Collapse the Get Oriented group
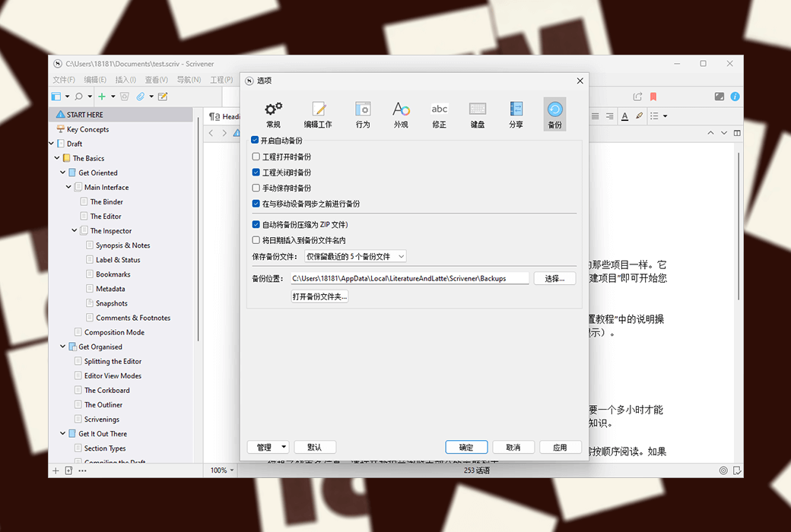Viewport: 791px width, 532px height. [62, 173]
